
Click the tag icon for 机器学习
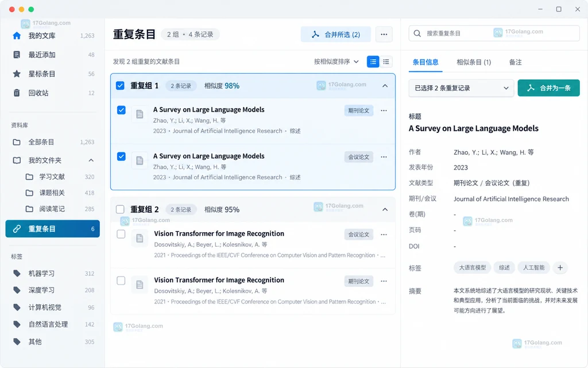click(x=17, y=273)
